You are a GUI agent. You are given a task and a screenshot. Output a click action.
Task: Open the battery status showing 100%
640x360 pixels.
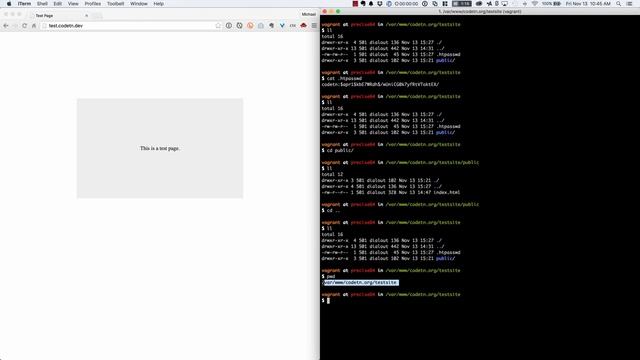551,4
